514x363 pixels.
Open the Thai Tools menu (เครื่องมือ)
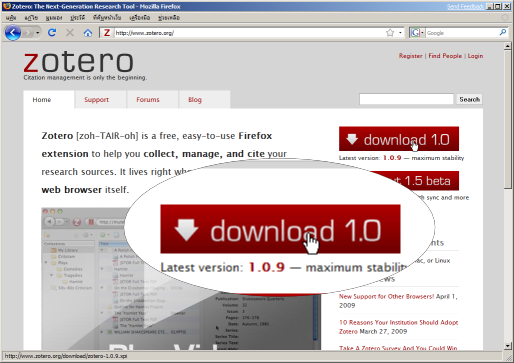click(139, 17)
